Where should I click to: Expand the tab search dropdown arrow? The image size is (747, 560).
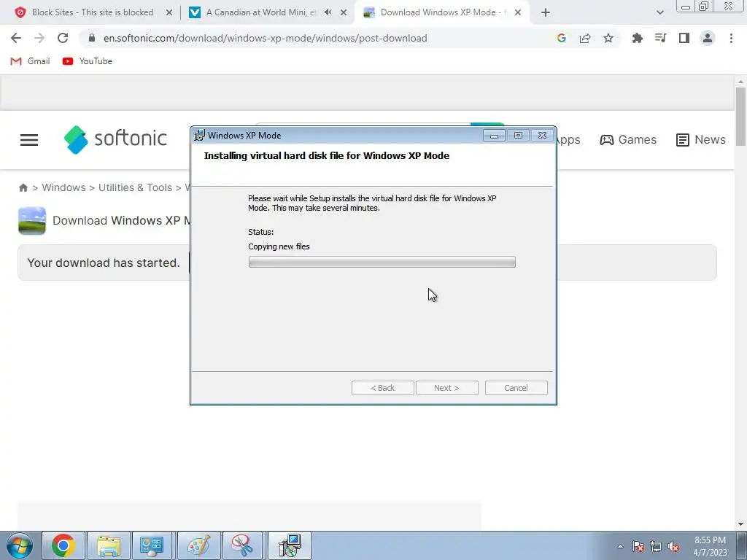coord(659,12)
